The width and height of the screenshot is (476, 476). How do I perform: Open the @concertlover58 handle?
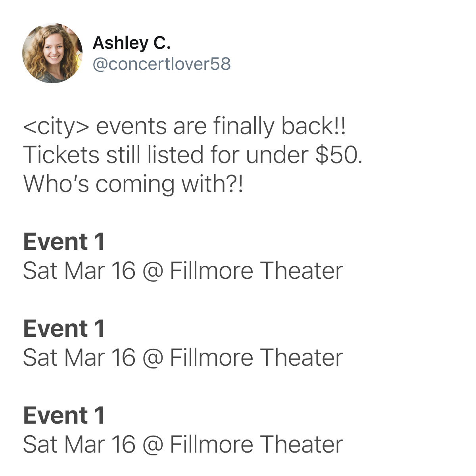point(161,64)
